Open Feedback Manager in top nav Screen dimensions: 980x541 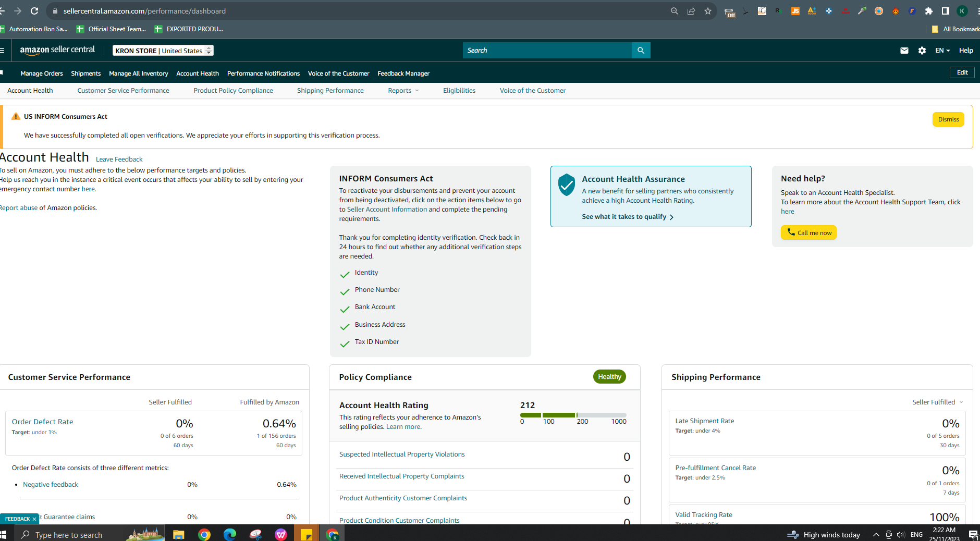(x=403, y=73)
